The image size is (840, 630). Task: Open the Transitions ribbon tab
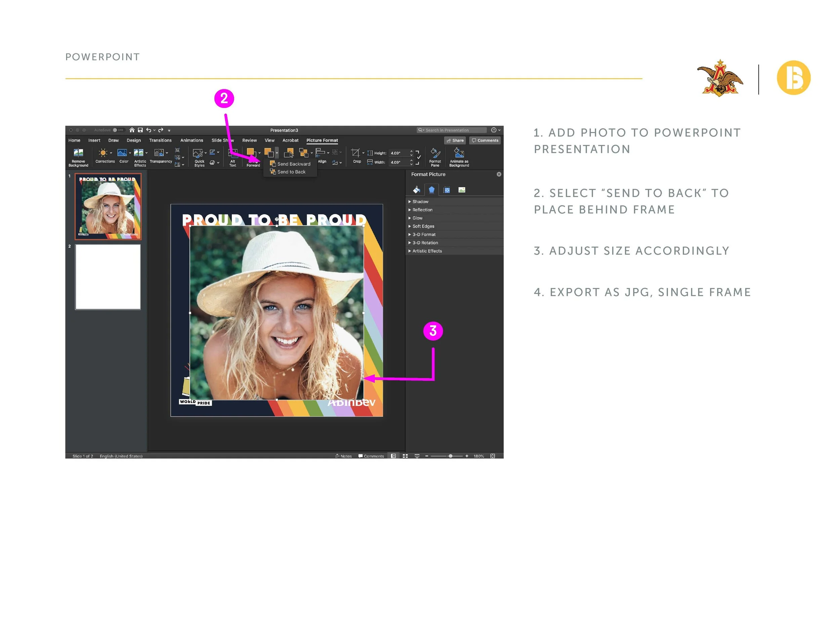160,140
